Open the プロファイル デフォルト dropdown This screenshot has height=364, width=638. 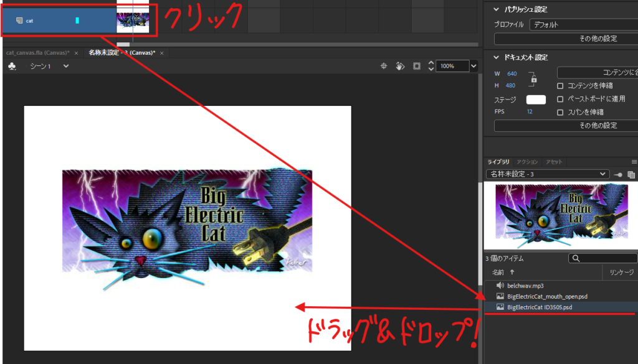pyautogui.click(x=582, y=25)
